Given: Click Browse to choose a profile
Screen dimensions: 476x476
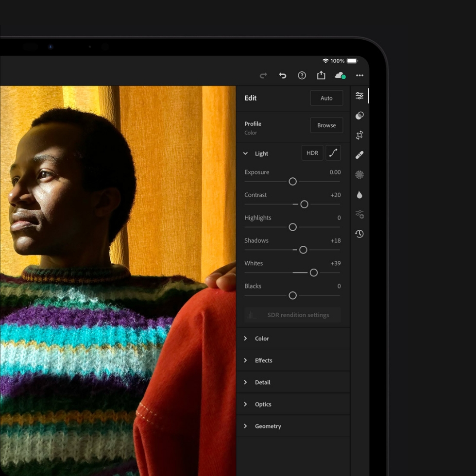Looking at the screenshot, I should (x=326, y=125).
